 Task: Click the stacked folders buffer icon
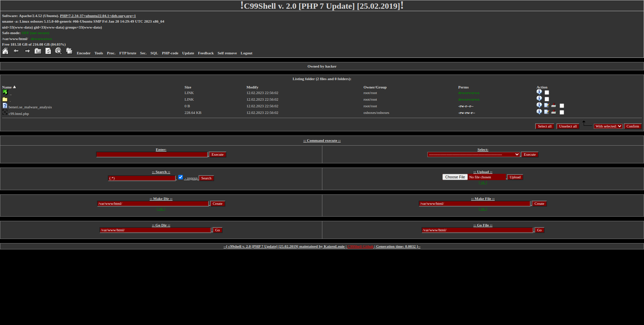[69, 51]
